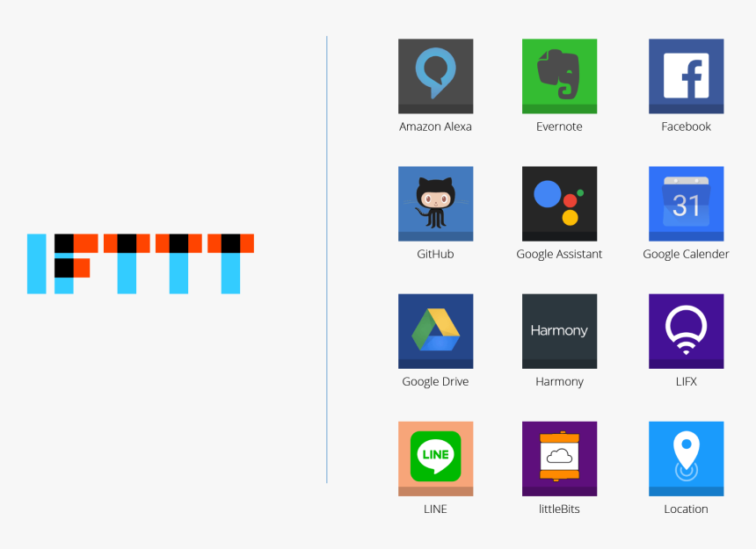The height and width of the screenshot is (549, 756).
Task: Click the "littleBits" label text
Action: (559, 509)
